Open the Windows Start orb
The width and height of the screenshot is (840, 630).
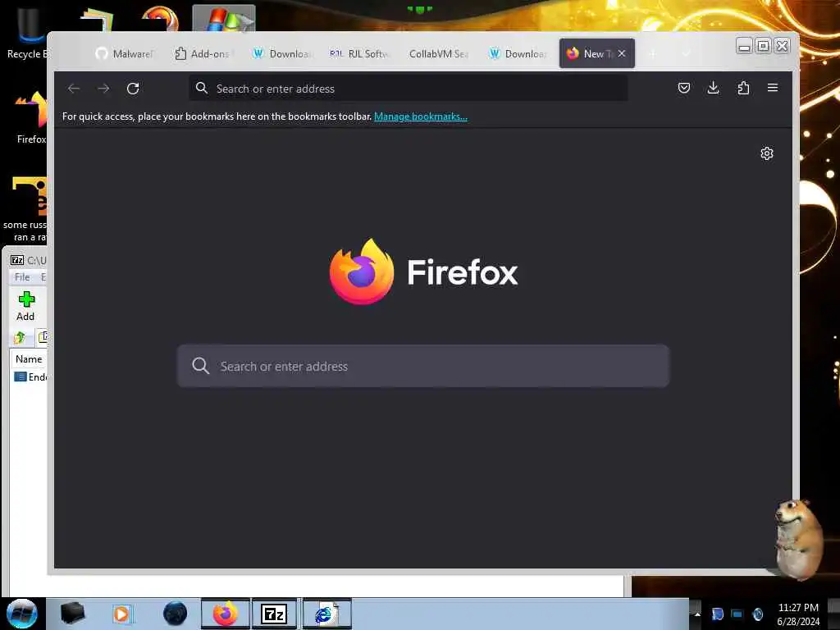click(22, 614)
